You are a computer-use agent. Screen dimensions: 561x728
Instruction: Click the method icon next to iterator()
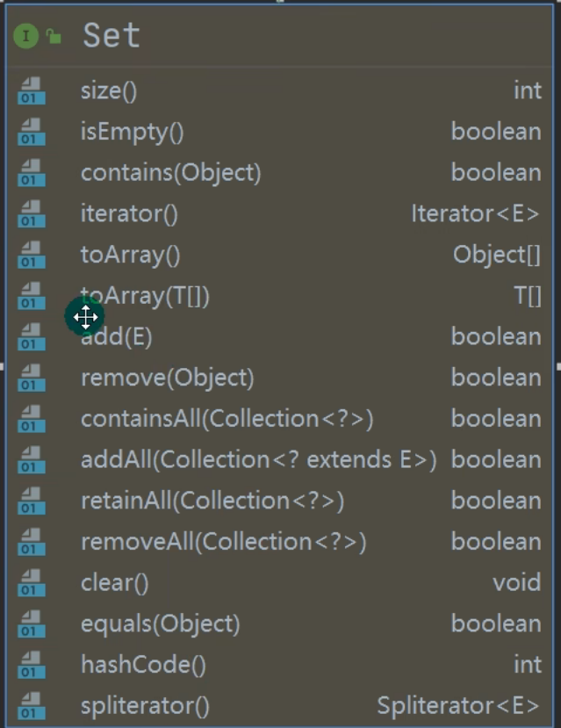(32, 214)
